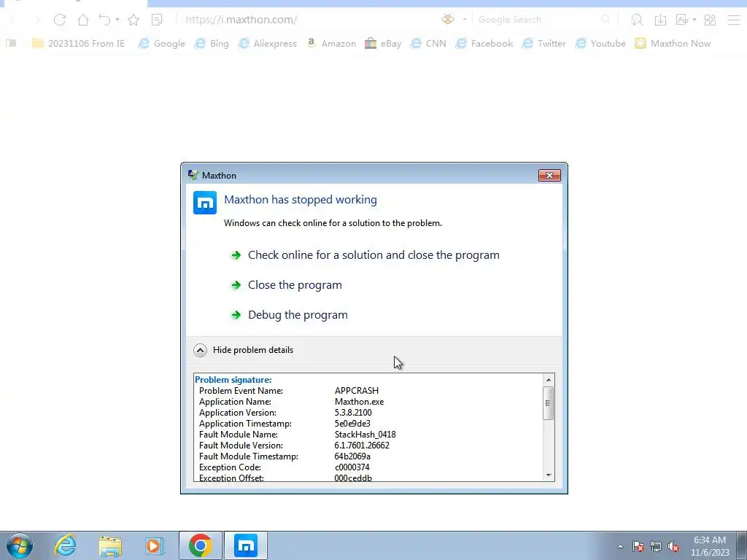Go to the browser Home page icon
Screen dimensions: 747x560
point(83,20)
